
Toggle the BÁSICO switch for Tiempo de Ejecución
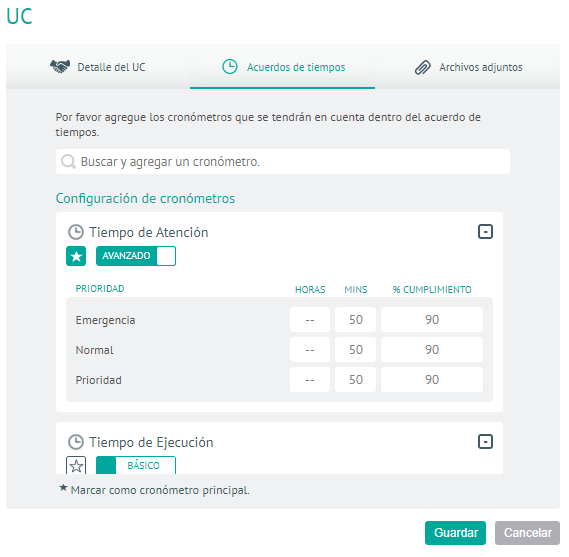pyautogui.click(x=136, y=465)
